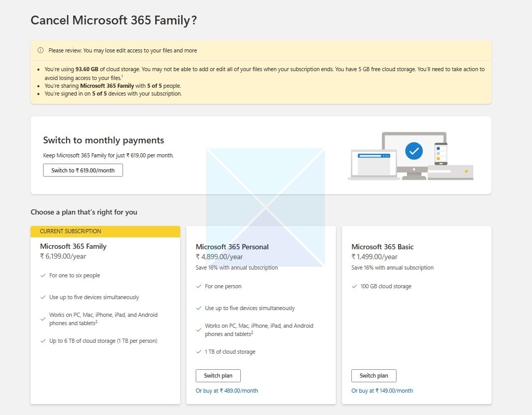Click the laptop image in the devices illustration
Viewport: 532px width, 415px height.
(373, 165)
